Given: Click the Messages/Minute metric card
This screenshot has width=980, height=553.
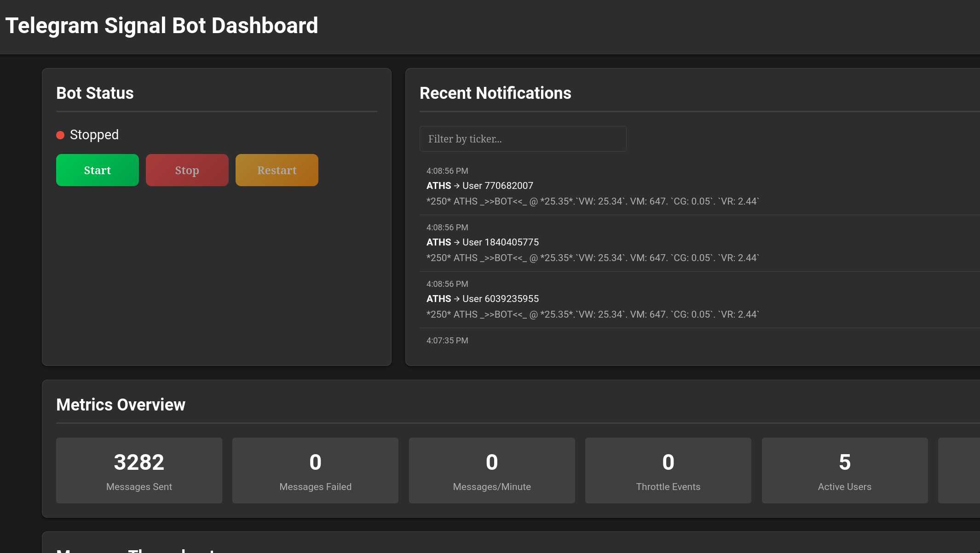Looking at the screenshot, I should tap(491, 470).
